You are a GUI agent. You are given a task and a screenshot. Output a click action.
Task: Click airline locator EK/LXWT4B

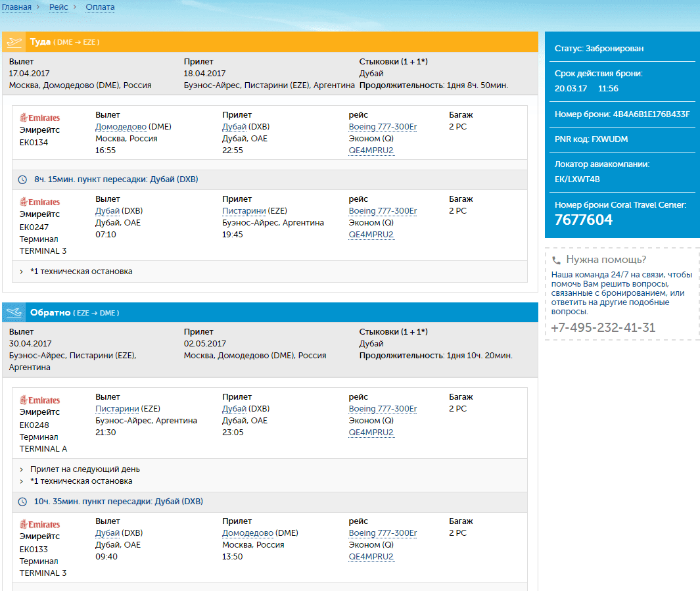point(577,179)
